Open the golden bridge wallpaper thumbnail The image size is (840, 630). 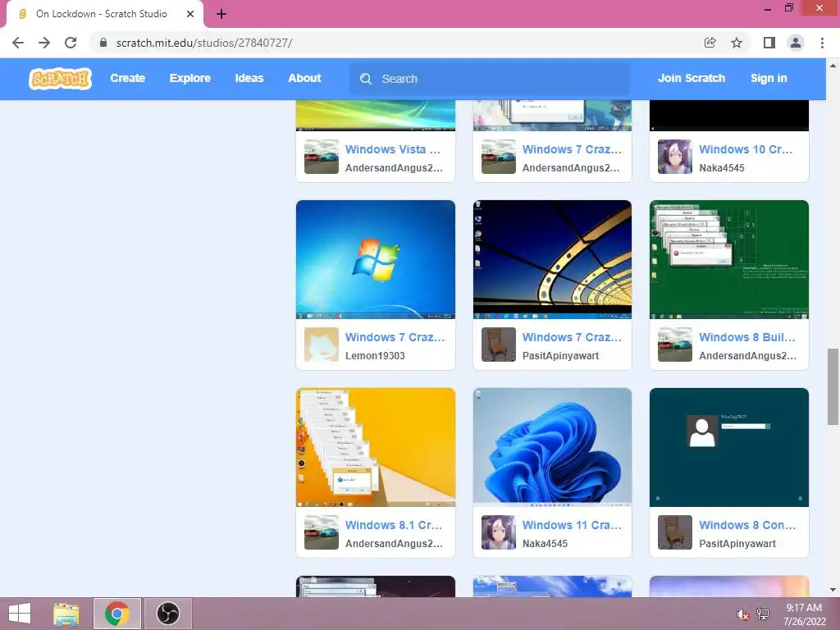552,259
